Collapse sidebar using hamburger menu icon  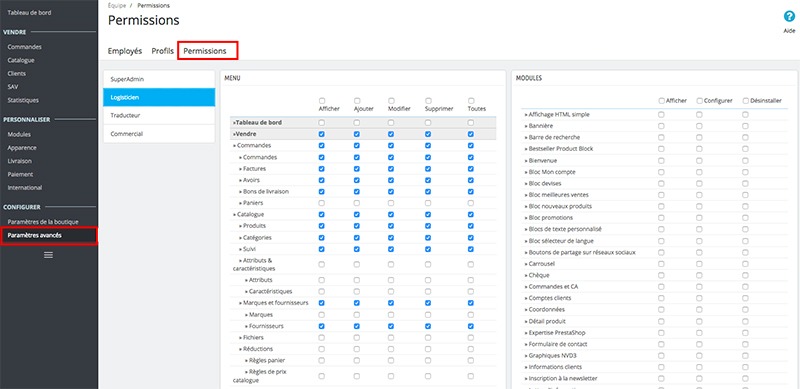point(48,255)
